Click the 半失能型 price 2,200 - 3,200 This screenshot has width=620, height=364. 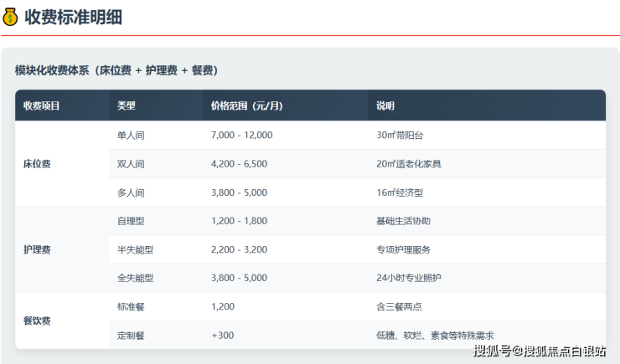tap(240, 249)
